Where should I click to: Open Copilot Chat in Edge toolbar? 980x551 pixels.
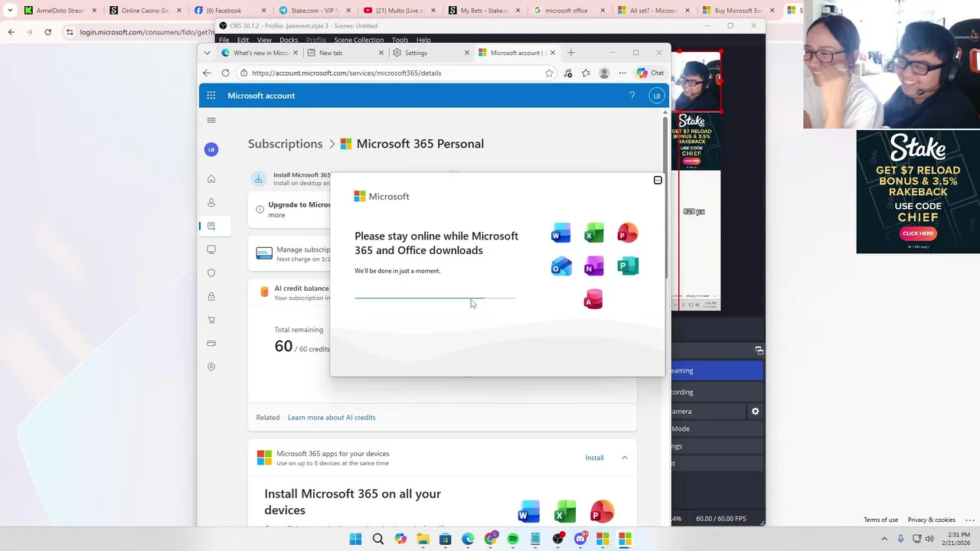coord(651,73)
